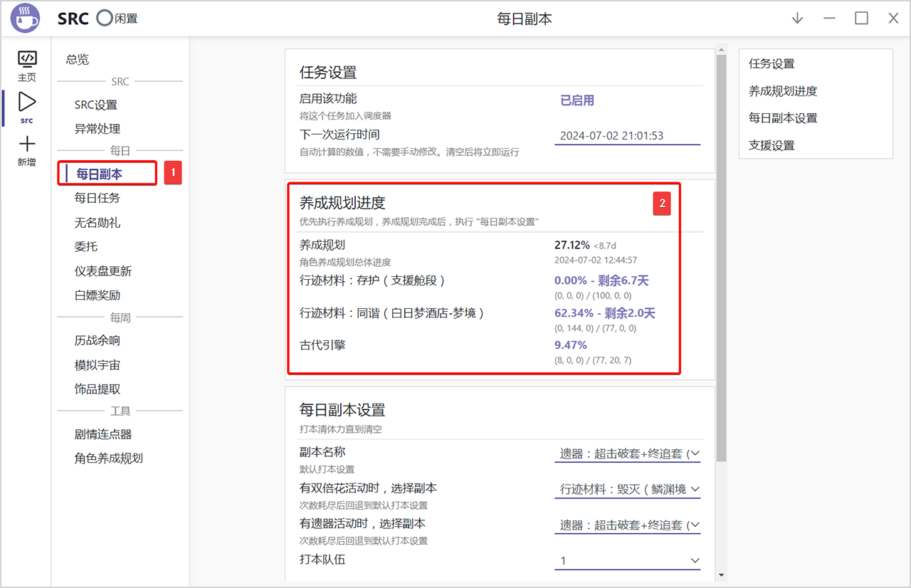Select 委托 in sidebar
This screenshot has height=588, width=911.
click(86, 246)
